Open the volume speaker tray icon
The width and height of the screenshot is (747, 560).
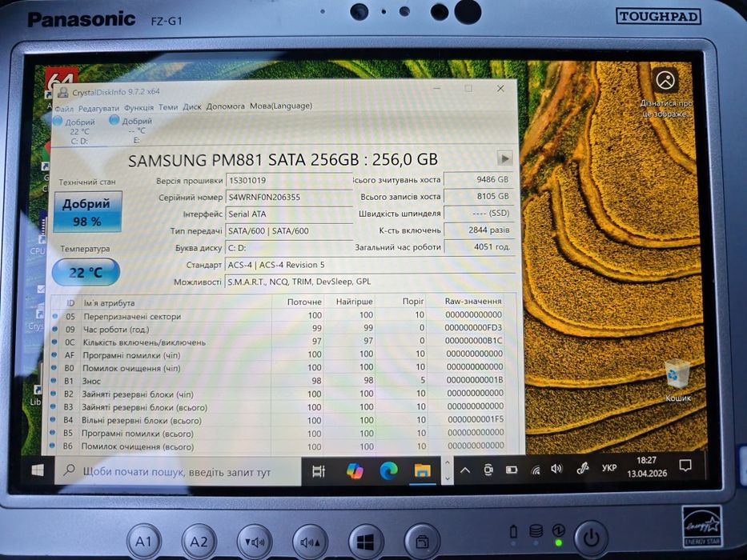click(x=556, y=469)
